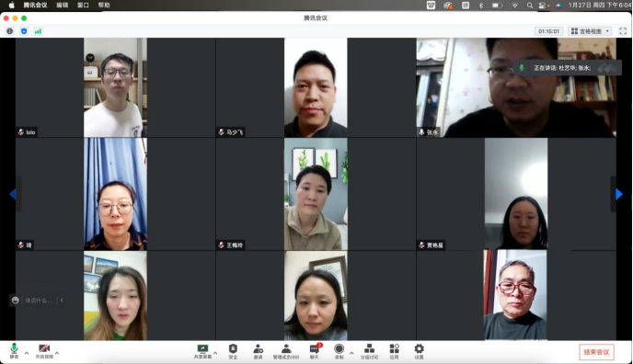Open the 应用 apps icon
The width and height of the screenshot is (633, 364).
pos(395,351)
